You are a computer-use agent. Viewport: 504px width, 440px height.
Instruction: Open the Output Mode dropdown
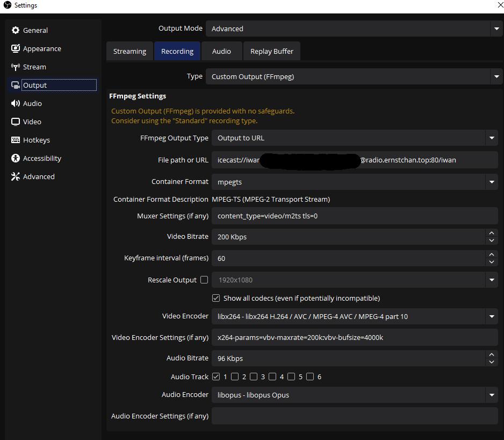tap(354, 29)
